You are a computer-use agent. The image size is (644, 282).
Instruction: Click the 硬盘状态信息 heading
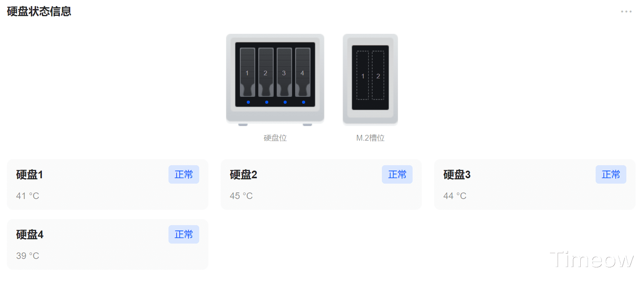pyautogui.click(x=39, y=12)
